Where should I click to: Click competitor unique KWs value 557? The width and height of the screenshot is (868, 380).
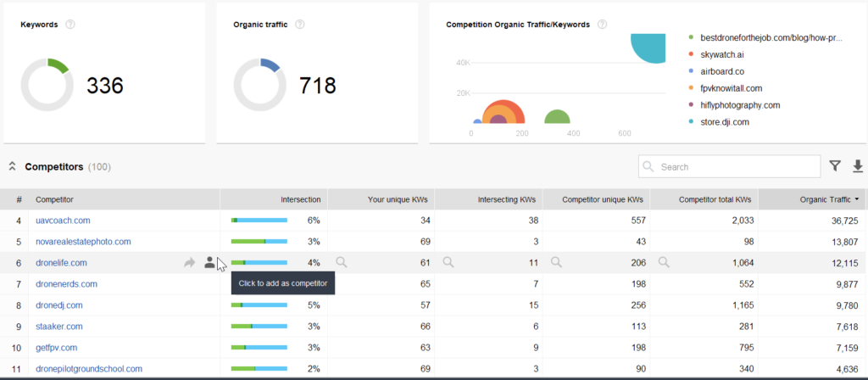click(x=638, y=221)
